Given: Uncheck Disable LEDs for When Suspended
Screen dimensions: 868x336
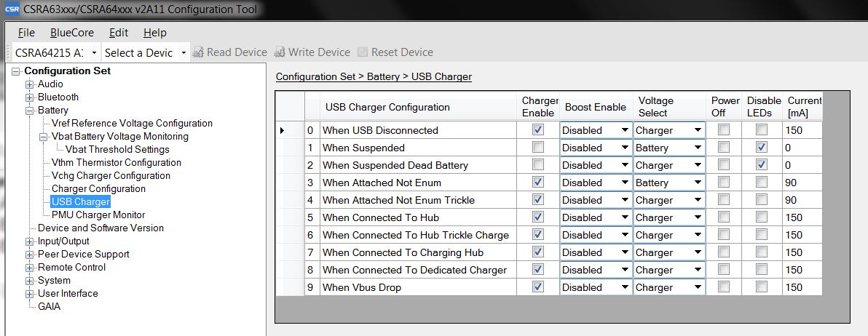Looking at the screenshot, I should [761, 148].
